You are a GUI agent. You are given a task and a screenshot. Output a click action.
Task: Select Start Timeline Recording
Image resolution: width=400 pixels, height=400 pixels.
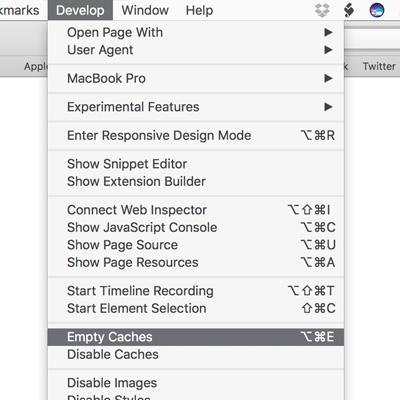pyautogui.click(x=196, y=291)
